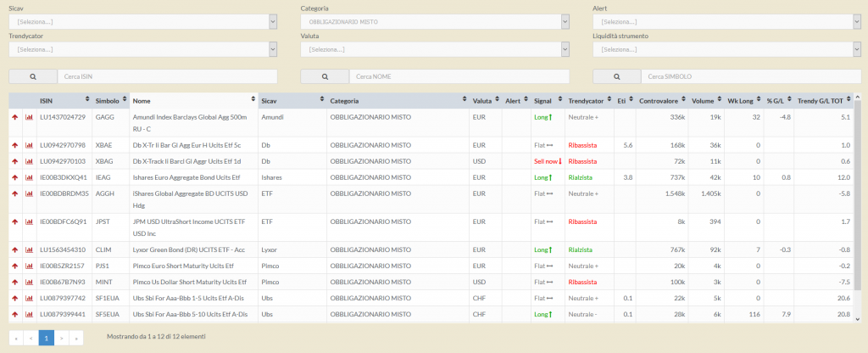868x353 pixels.
Task: Open the chart icon for XBAE row
Action: pos(28,145)
